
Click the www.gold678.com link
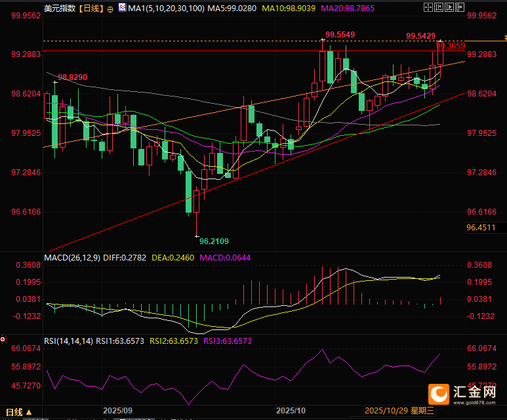pos(474,403)
